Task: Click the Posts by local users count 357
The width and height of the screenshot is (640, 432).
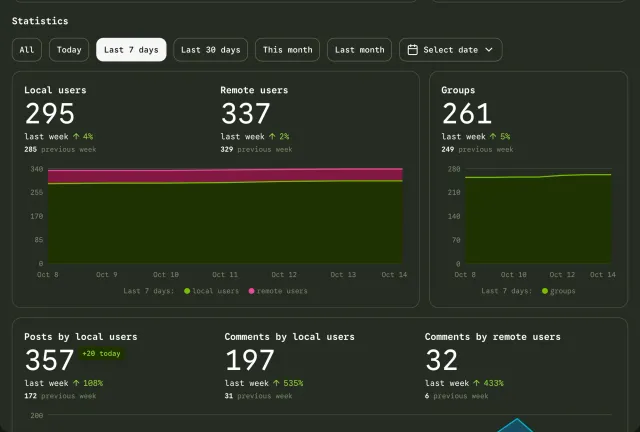Action: click(x=49, y=360)
